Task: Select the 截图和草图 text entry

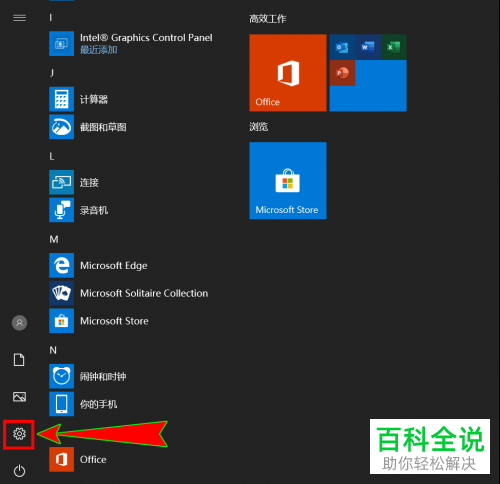Action: (x=103, y=127)
